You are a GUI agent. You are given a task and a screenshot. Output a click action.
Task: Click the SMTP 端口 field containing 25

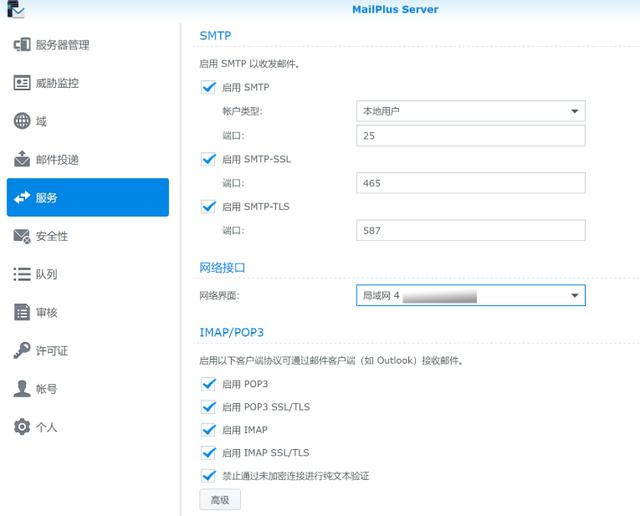(x=471, y=136)
